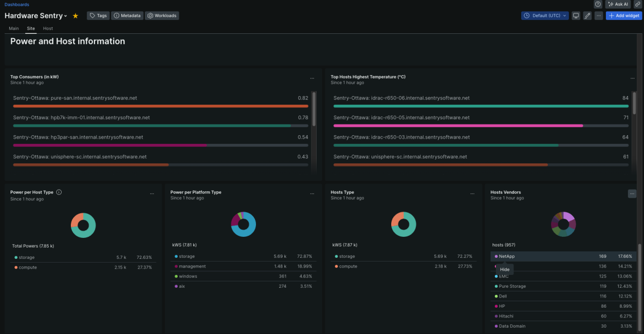Image resolution: width=644 pixels, height=334 pixels.
Task: Open the Hosts Vendors panel ellipsis menu
Action: pos(632,193)
